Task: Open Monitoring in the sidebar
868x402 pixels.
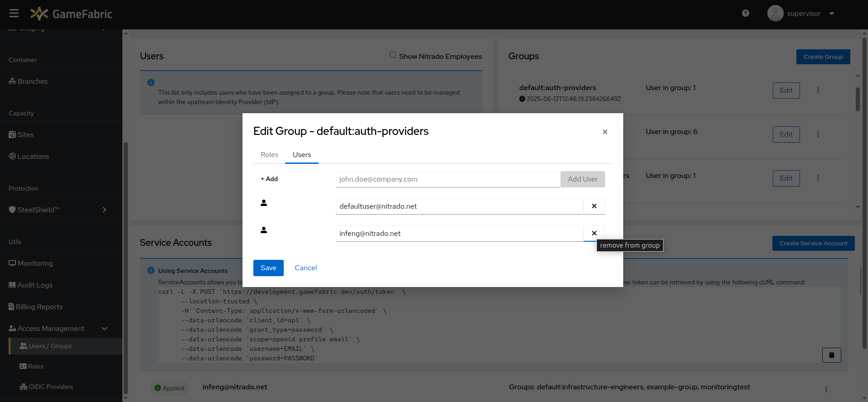Action: coord(31,263)
